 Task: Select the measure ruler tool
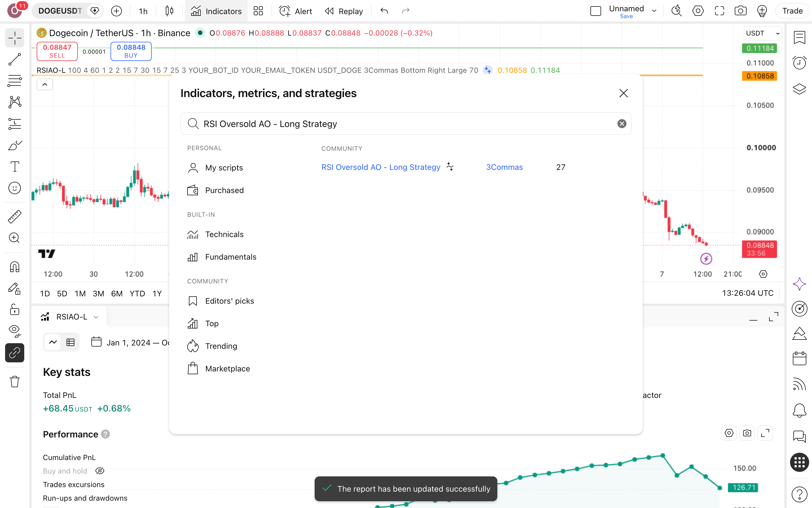(x=14, y=217)
